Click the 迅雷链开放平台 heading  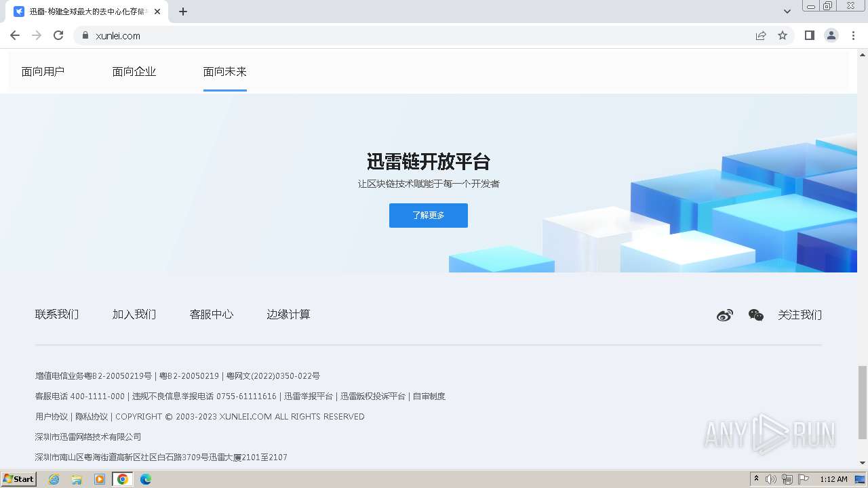(x=429, y=161)
